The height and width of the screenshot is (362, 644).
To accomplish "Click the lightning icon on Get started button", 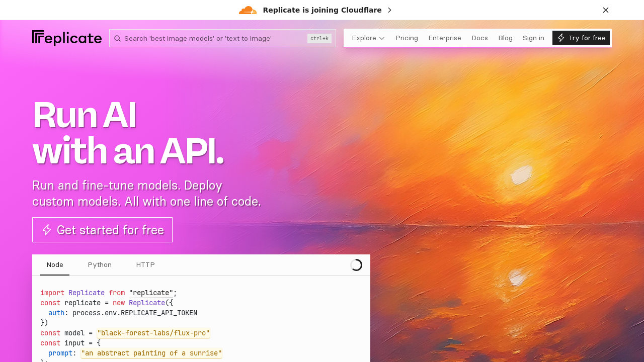I will [46, 230].
